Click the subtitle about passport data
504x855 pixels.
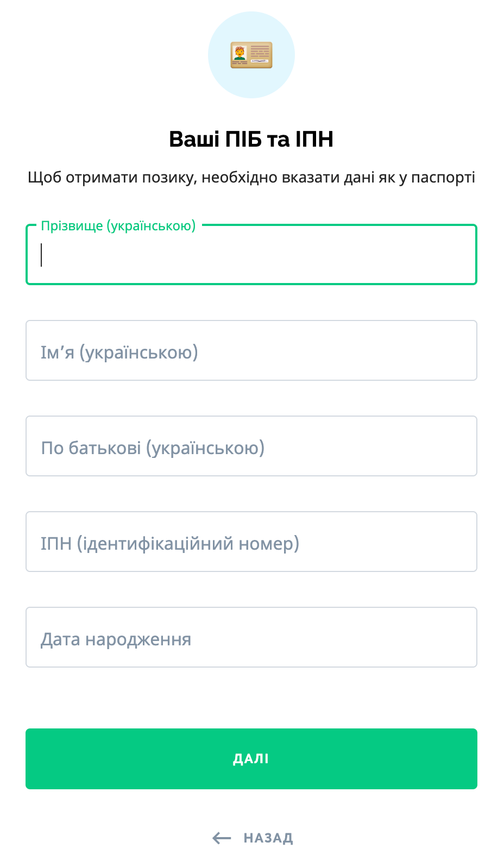pyautogui.click(x=251, y=178)
